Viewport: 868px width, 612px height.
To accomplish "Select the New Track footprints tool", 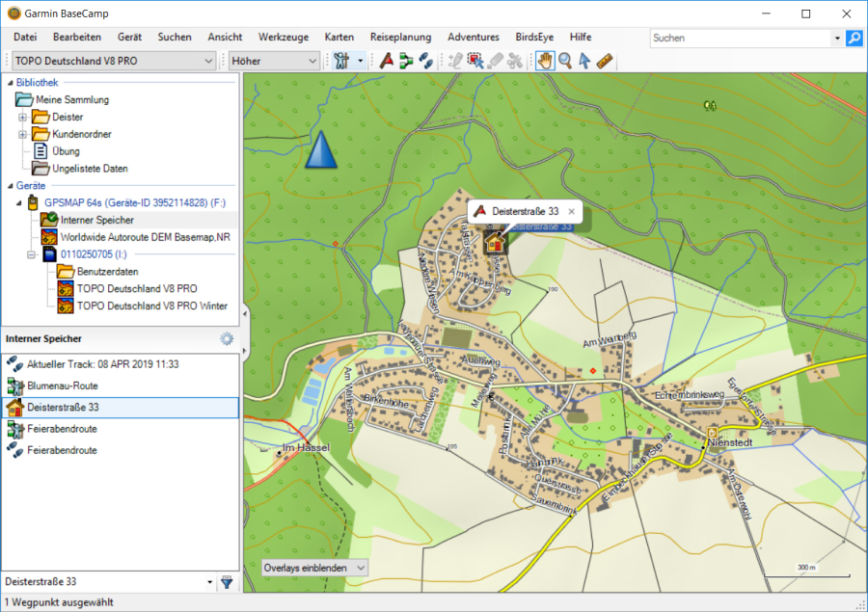I will (424, 61).
